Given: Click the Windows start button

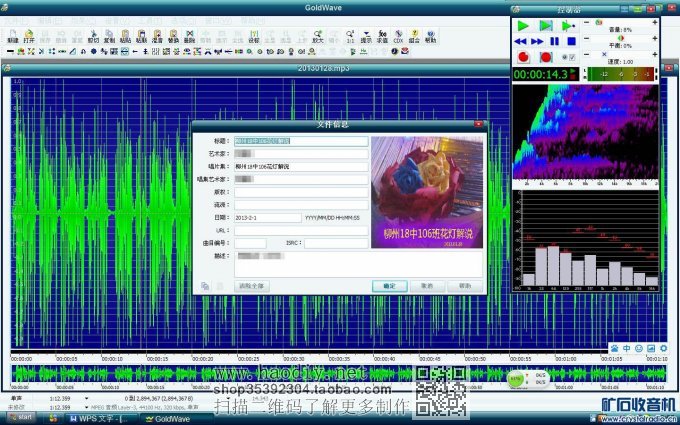Looking at the screenshot, I should click(20, 418).
